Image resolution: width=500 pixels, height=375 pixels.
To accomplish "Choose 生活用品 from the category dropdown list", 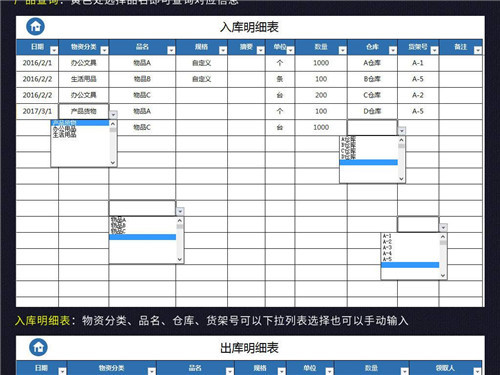I will coord(65,134).
